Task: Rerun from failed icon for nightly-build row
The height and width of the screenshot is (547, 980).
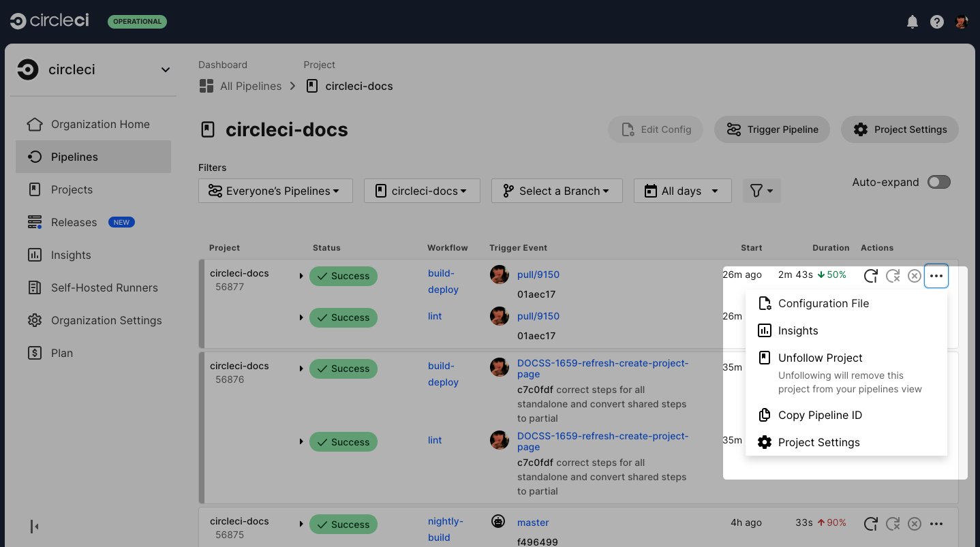Action: click(893, 524)
